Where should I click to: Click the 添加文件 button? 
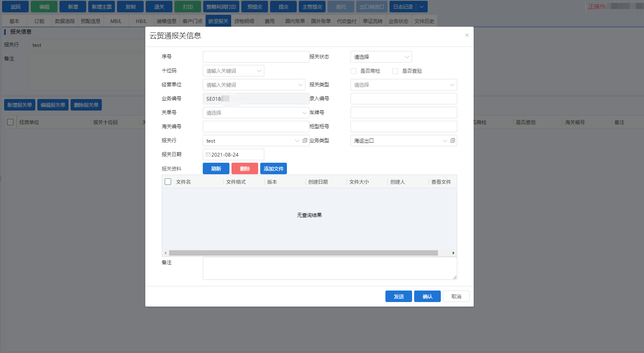click(x=273, y=169)
